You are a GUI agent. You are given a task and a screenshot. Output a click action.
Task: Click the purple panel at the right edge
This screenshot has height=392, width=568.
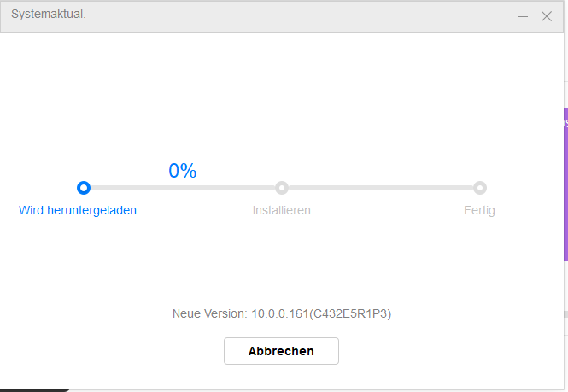click(x=565, y=184)
